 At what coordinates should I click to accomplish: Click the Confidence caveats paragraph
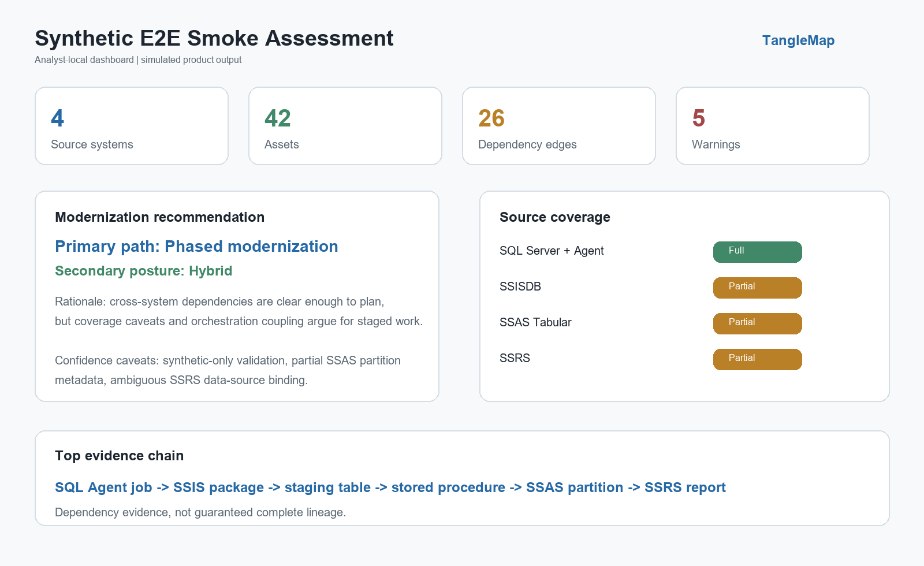pyautogui.click(x=228, y=370)
